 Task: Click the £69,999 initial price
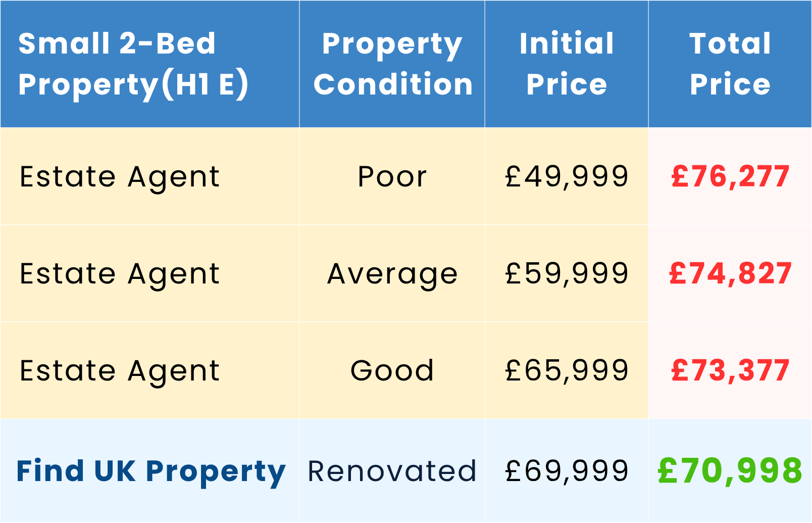[x=567, y=471]
